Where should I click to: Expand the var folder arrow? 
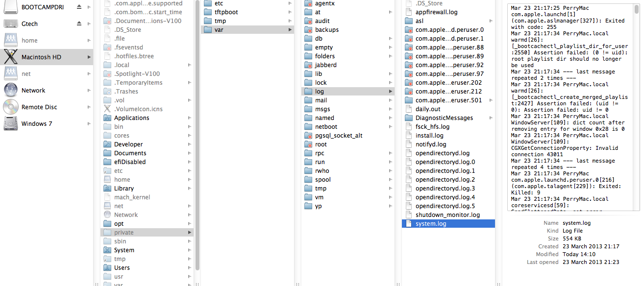tap(290, 29)
